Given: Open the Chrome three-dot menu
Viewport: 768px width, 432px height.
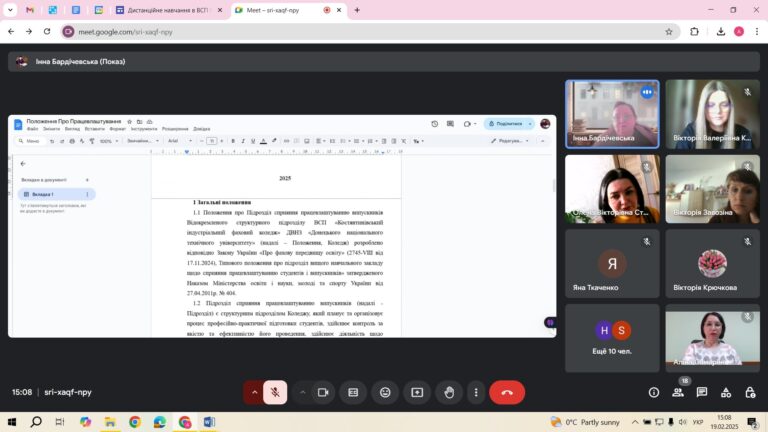Looking at the screenshot, I should pos(757,32).
